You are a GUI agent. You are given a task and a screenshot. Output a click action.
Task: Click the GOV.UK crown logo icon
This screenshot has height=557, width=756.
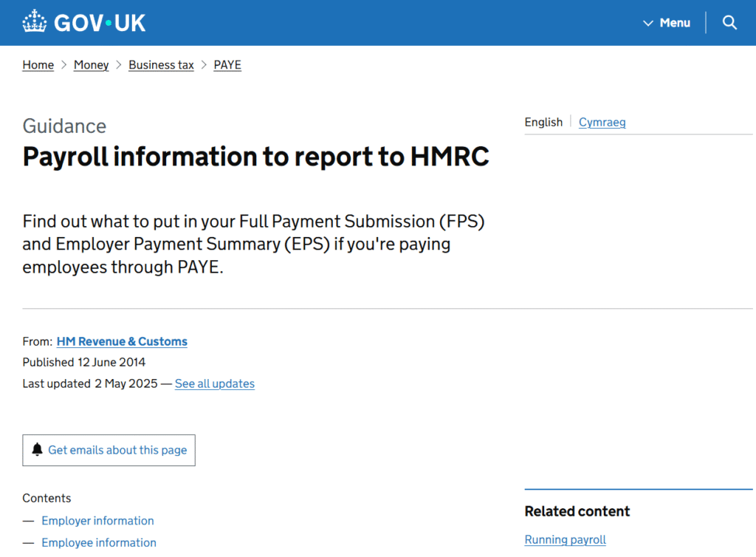(x=34, y=22)
